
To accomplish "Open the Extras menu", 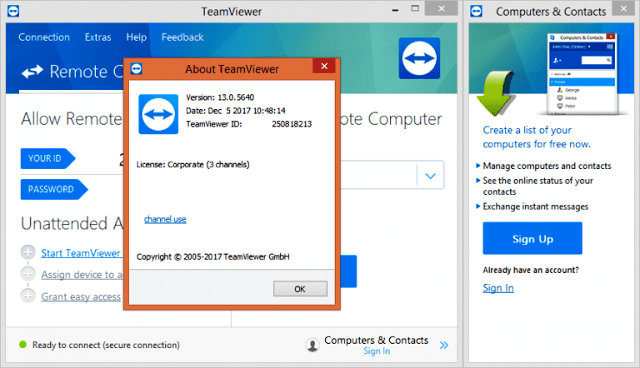I will pos(98,37).
